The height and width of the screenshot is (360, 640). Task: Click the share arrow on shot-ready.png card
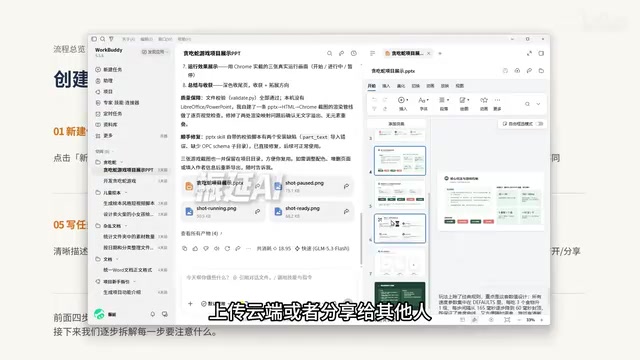click(x=346, y=211)
